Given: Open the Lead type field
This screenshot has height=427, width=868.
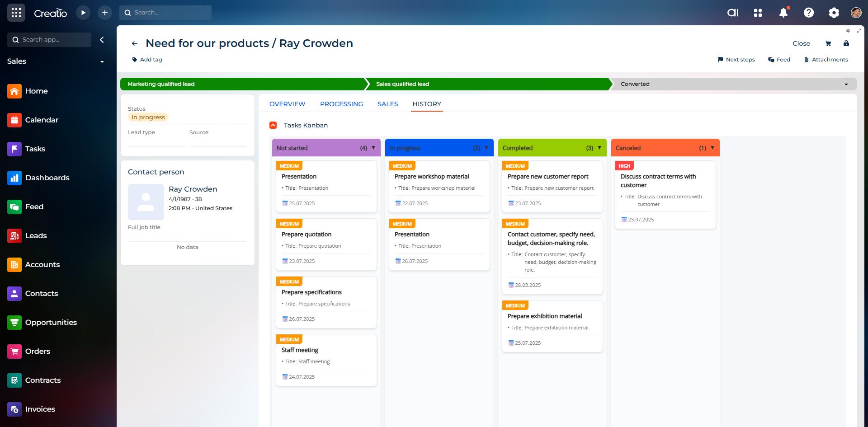Looking at the screenshot, I should [x=156, y=138].
